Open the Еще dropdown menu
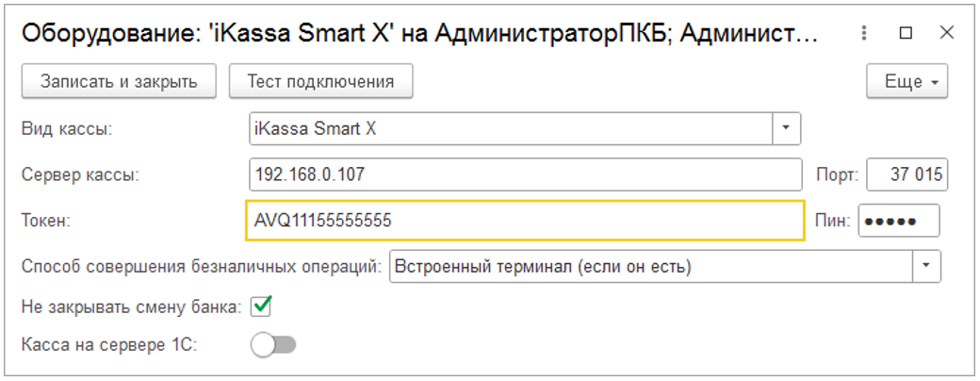The width and height of the screenshot is (980, 381). coord(906,81)
